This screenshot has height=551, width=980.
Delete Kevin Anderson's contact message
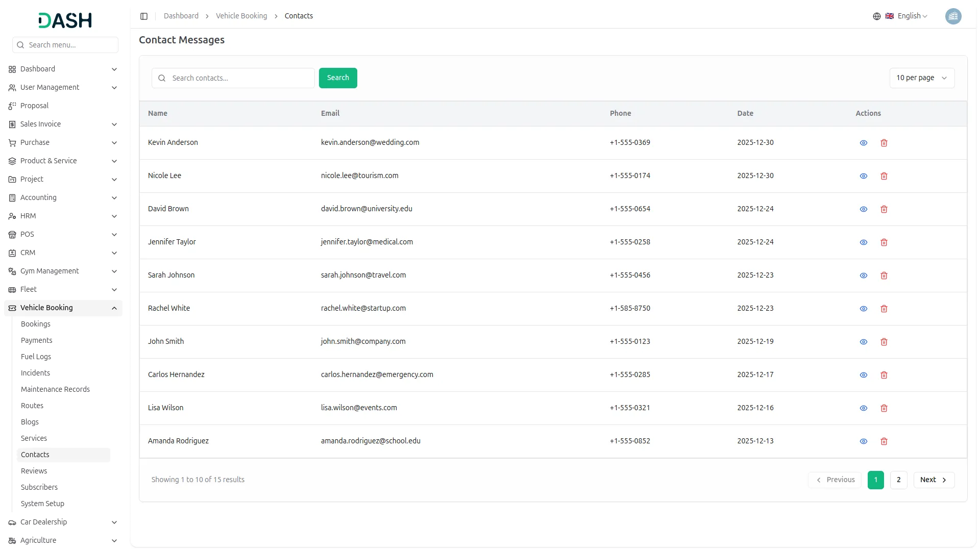point(884,143)
